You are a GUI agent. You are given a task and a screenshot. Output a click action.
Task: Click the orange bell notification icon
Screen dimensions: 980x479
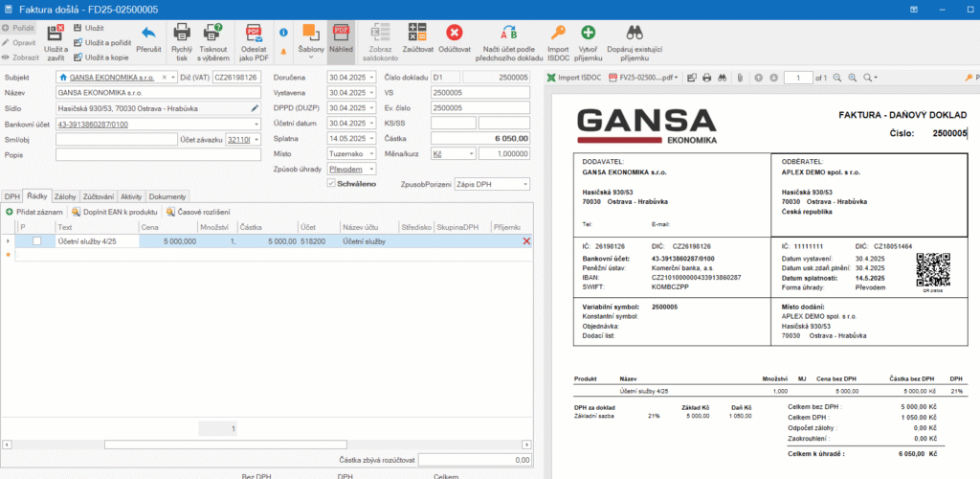(283, 52)
